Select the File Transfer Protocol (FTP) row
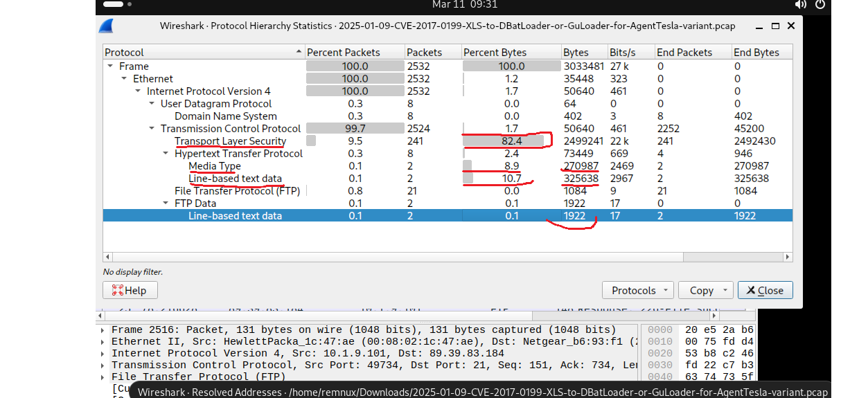The image size is (868, 398). coord(448,191)
